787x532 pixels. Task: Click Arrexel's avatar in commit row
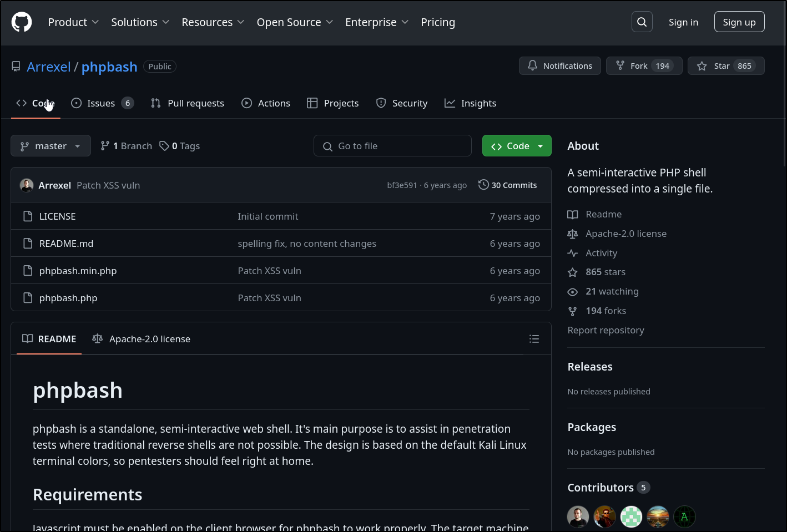pyautogui.click(x=27, y=185)
